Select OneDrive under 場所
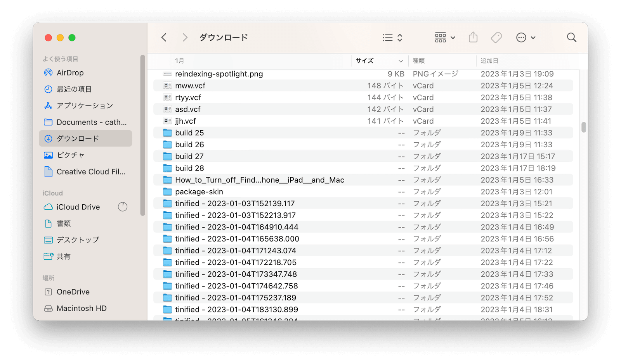This screenshot has width=621, height=364. coord(85,292)
